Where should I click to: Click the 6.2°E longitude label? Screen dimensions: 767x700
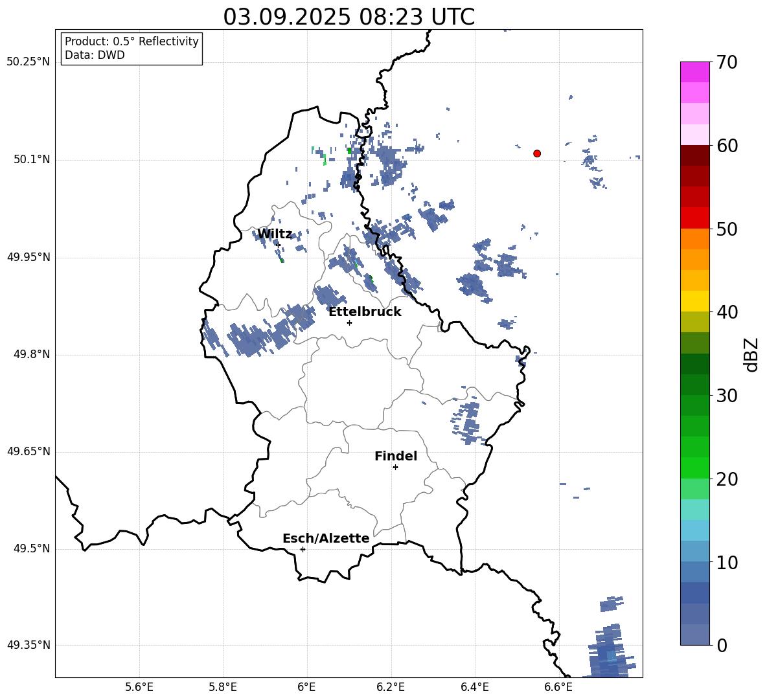coord(391,687)
